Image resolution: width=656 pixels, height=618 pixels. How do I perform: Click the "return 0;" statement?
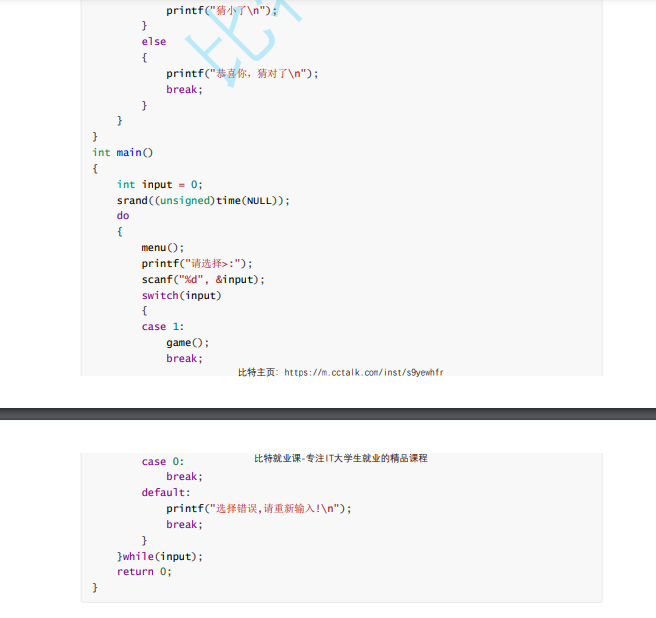tap(144, 572)
